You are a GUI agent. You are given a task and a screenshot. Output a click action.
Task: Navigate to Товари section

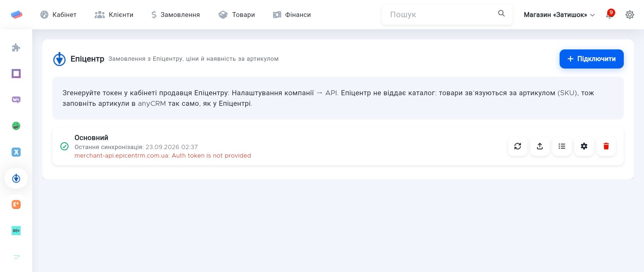(x=237, y=15)
